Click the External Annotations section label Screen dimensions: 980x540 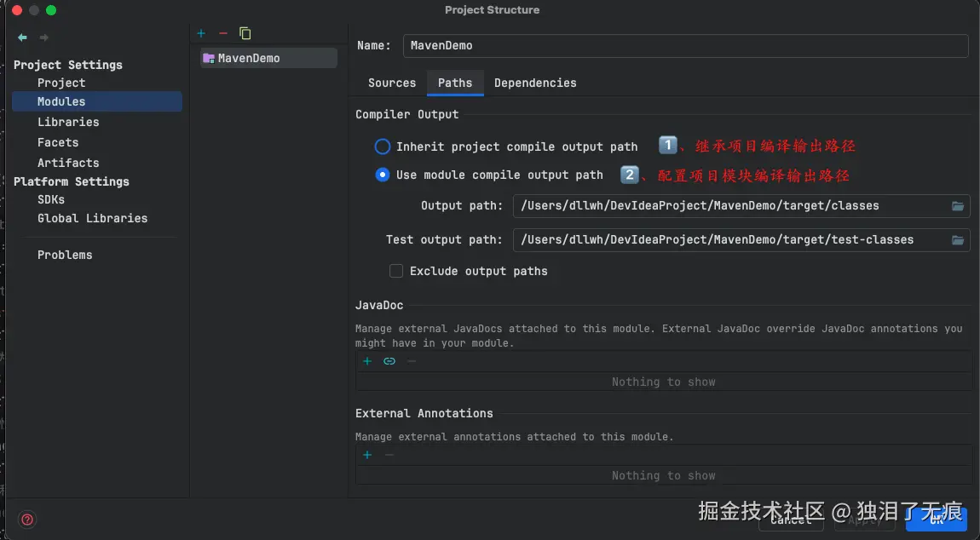click(424, 413)
